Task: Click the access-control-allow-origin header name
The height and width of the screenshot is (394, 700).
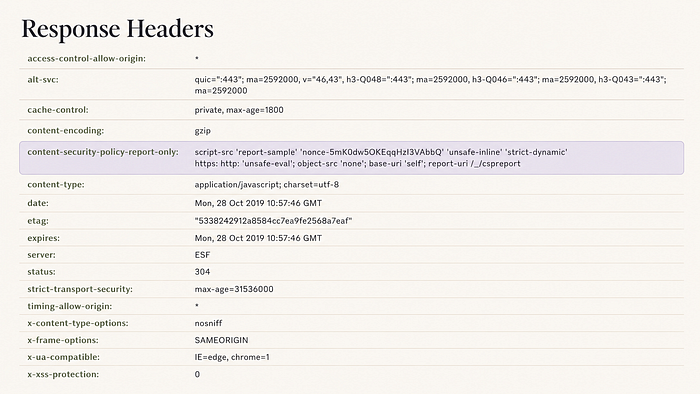Action: [87, 58]
